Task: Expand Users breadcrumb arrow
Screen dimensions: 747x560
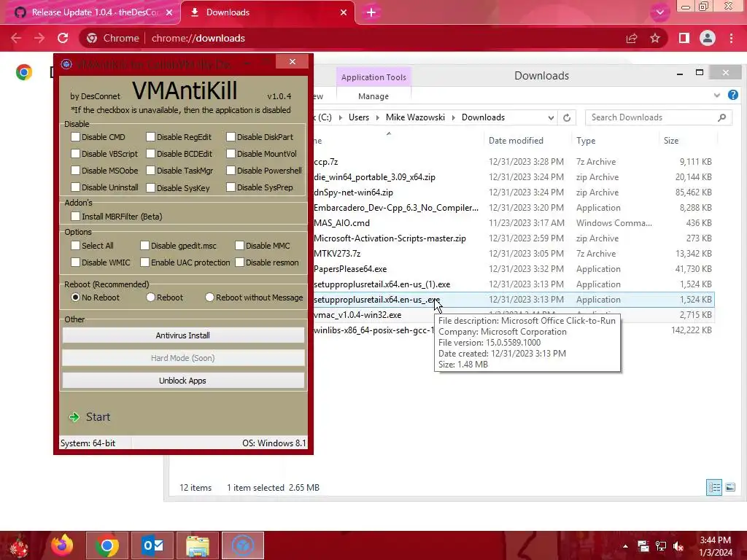Action: tap(377, 117)
